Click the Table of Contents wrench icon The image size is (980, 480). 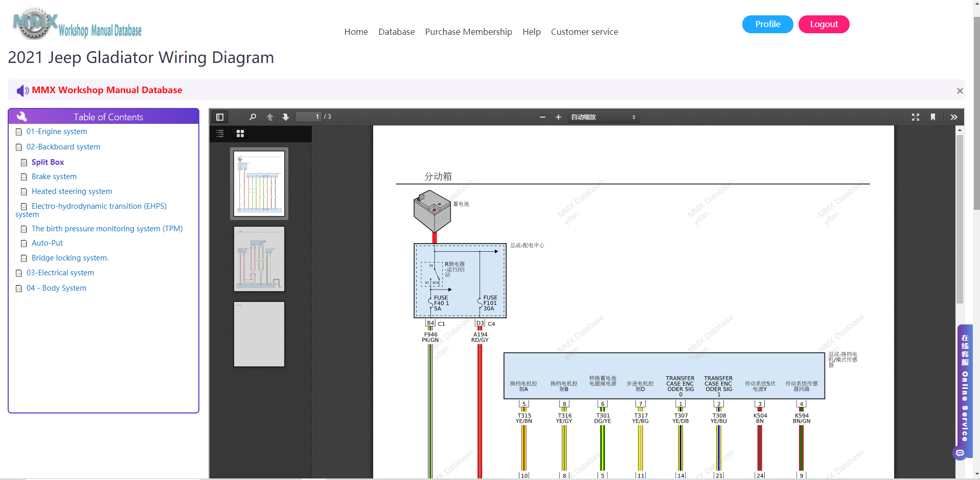pyautogui.click(x=21, y=116)
